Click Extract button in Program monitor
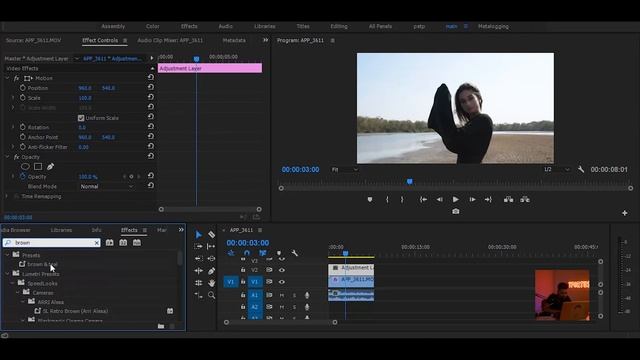 coord(525,200)
